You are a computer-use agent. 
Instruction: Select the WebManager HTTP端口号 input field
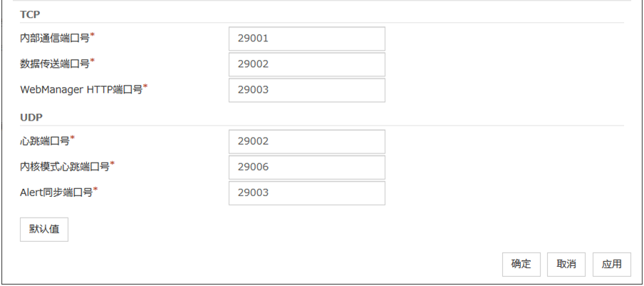tap(306, 90)
